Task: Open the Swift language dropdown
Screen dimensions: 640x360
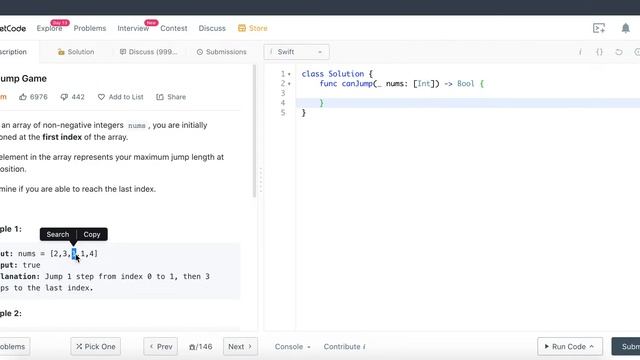Action: tap(296, 52)
